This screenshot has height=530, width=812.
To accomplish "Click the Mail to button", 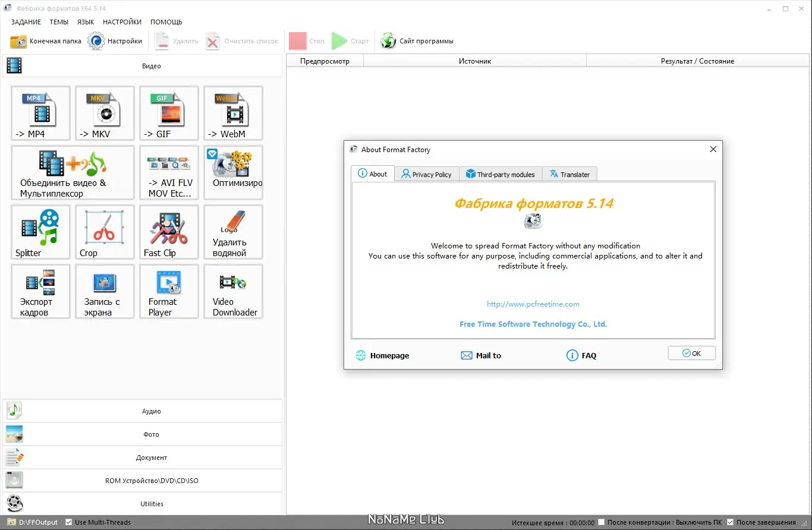I will coord(481,355).
